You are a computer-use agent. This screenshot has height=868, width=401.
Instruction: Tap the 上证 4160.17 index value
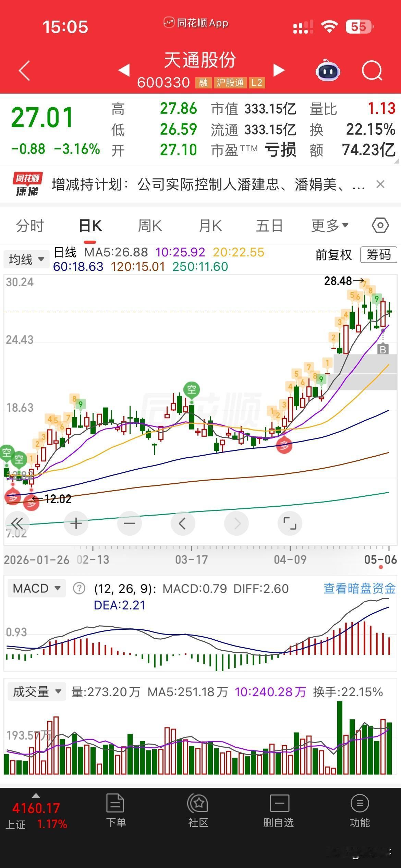coord(36,808)
